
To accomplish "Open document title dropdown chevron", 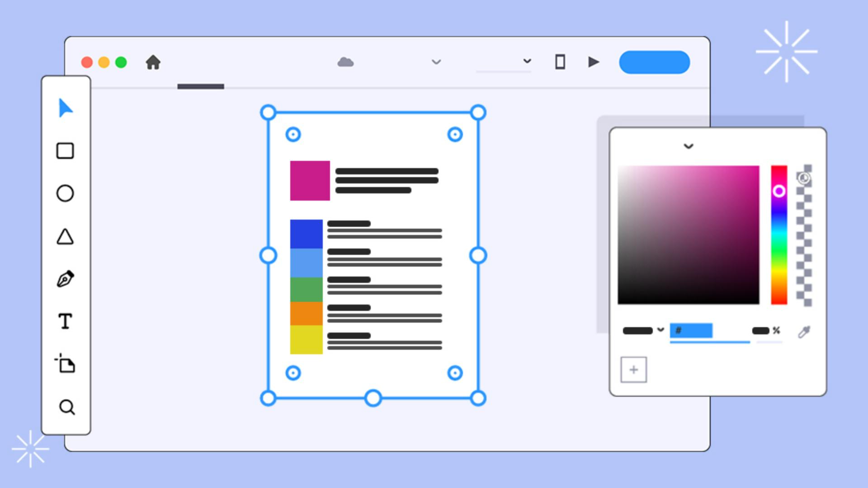I will pos(436,62).
